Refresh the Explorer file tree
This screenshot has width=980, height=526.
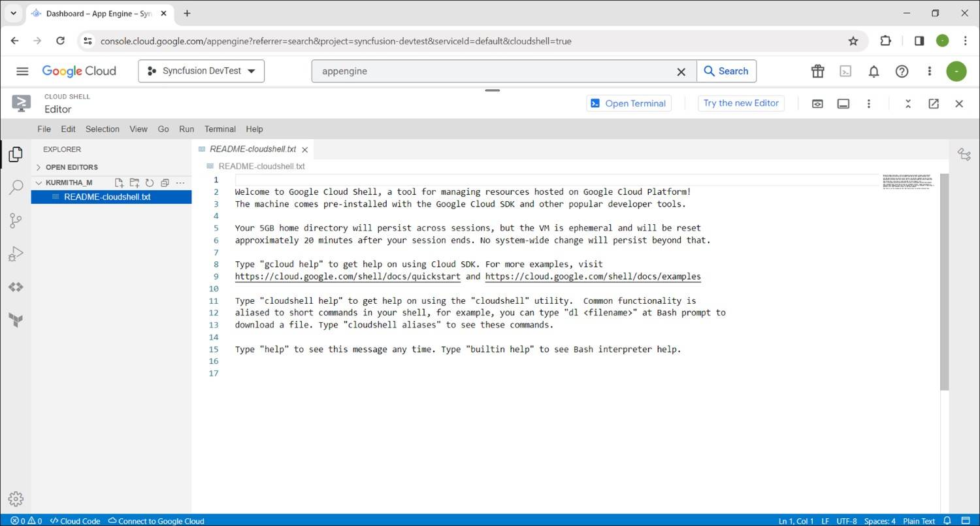150,183
